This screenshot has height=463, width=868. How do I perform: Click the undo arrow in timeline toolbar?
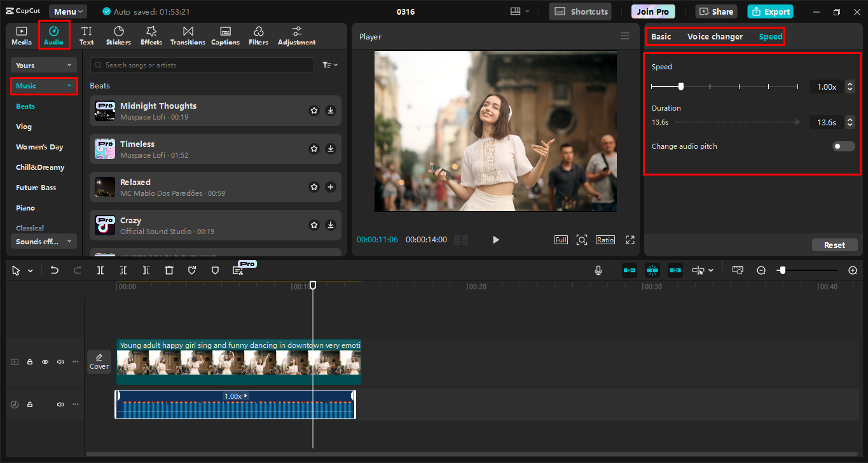coord(55,270)
